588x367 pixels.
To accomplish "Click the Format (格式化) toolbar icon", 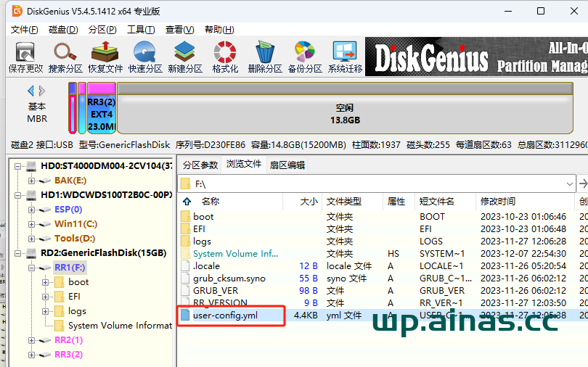I will tap(225, 57).
